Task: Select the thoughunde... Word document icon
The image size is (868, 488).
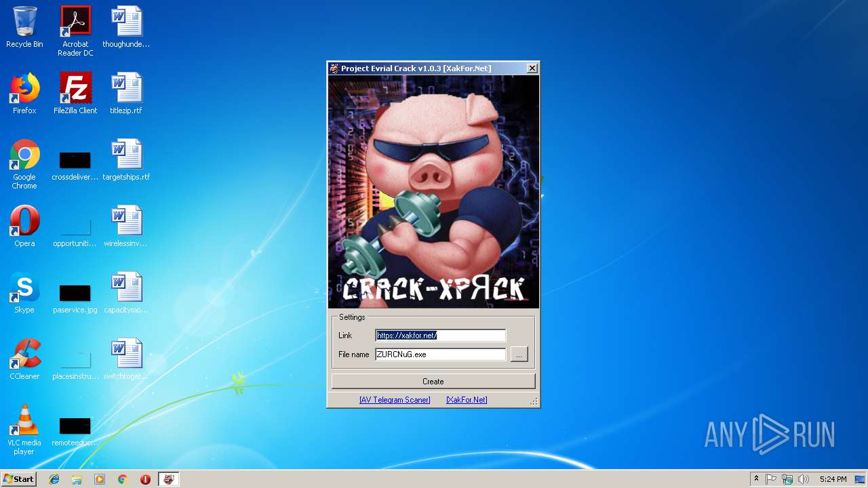Action: (x=126, y=27)
